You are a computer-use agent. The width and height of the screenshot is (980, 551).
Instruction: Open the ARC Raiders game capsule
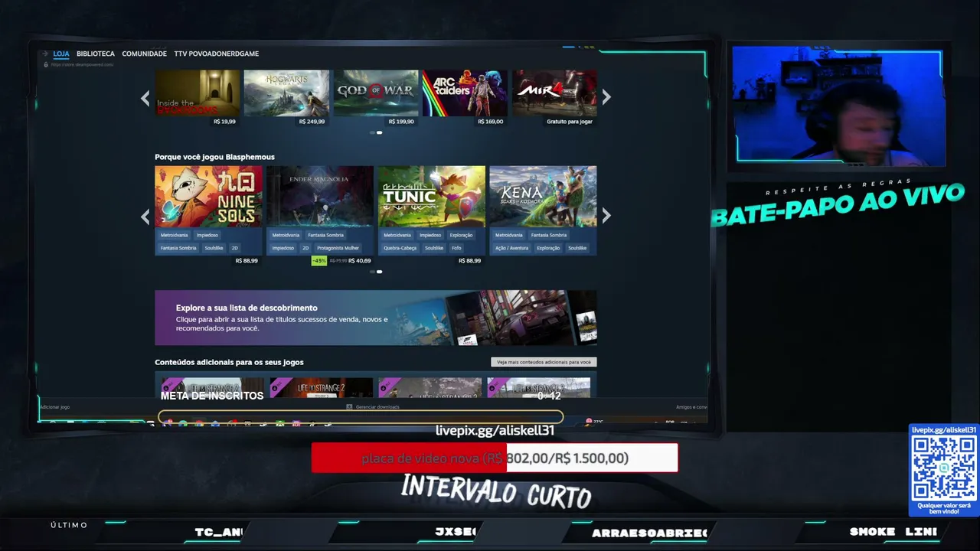click(465, 93)
